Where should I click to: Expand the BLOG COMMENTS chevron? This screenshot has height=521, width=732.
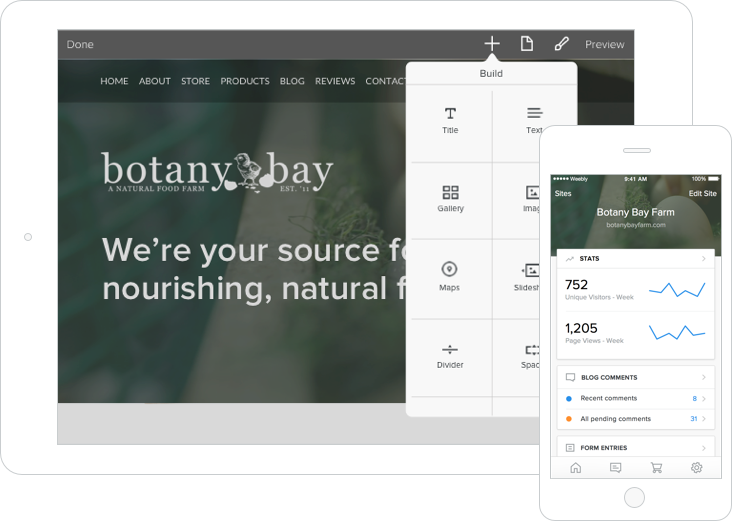click(x=704, y=377)
